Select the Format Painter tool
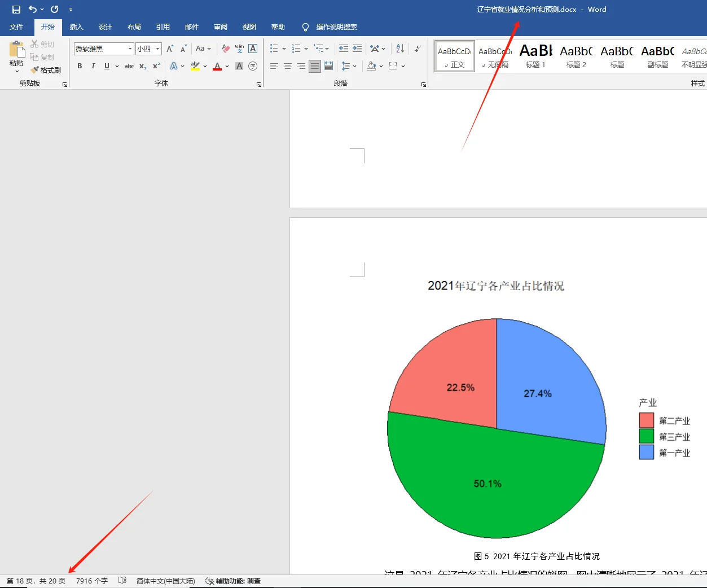707x588 pixels. click(x=46, y=69)
